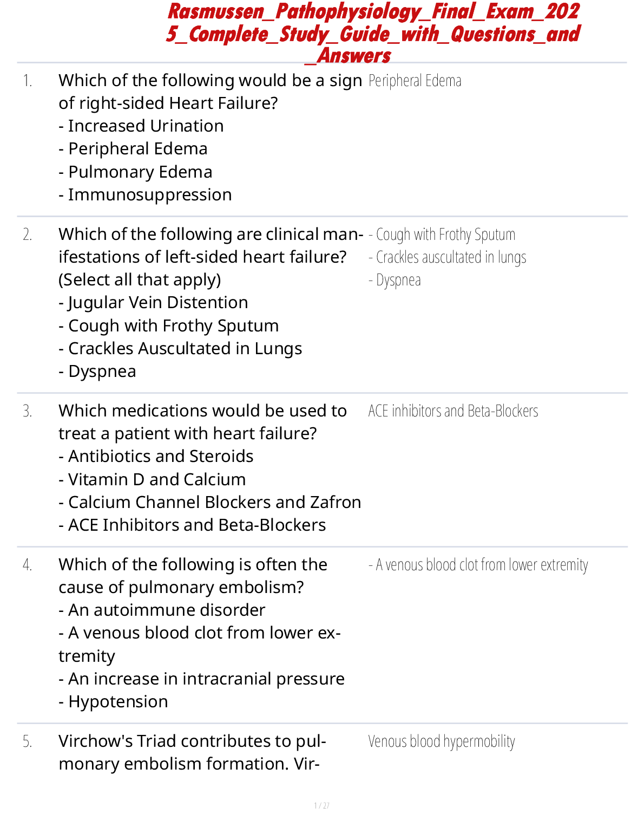Image resolution: width=644 pixels, height=834 pixels.
Task: Select the 'An autoimmune disorder' option
Action: (x=162, y=610)
